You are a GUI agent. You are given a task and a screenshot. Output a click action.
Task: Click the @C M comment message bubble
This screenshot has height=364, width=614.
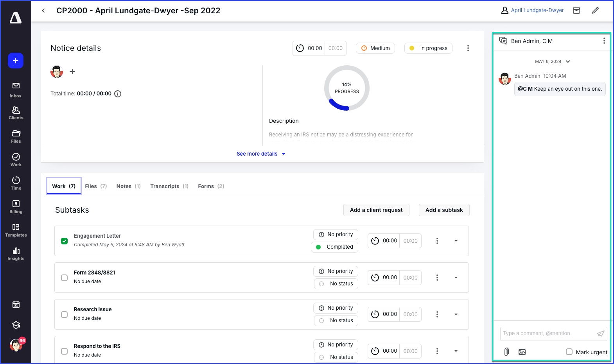[560, 89]
